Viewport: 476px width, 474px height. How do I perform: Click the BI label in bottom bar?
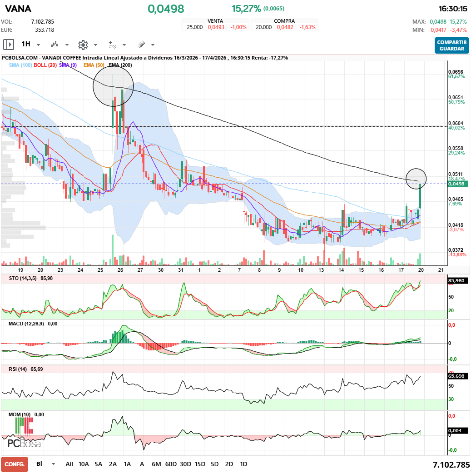(x=40, y=464)
